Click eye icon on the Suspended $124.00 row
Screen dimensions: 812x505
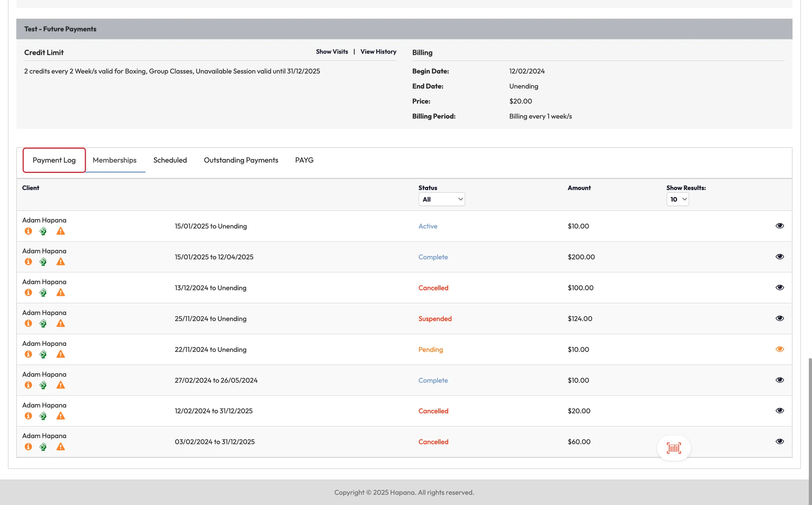[779, 318]
